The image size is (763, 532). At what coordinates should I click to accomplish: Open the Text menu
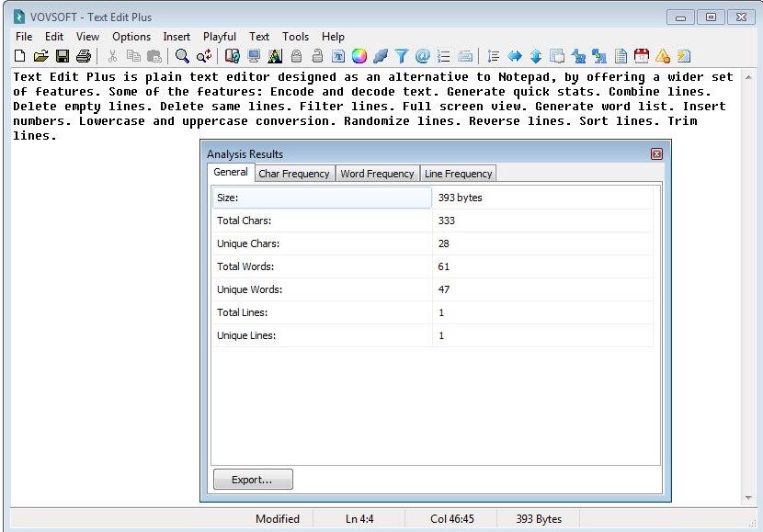click(x=259, y=37)
